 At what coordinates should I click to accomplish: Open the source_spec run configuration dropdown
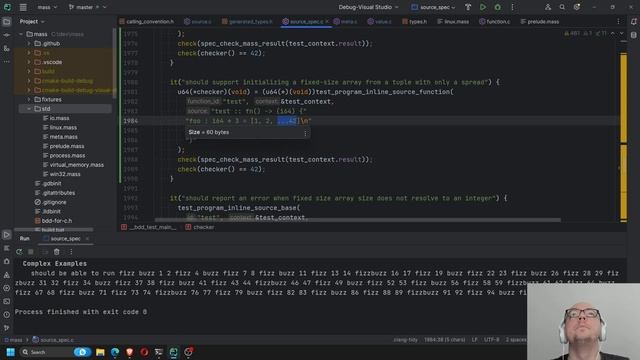433,7
